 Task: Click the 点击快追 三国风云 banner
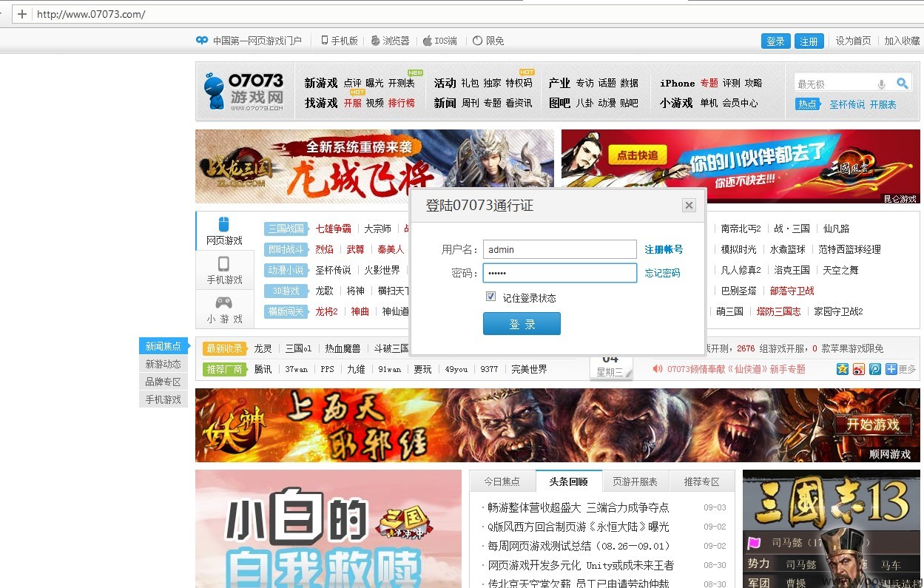741,166
